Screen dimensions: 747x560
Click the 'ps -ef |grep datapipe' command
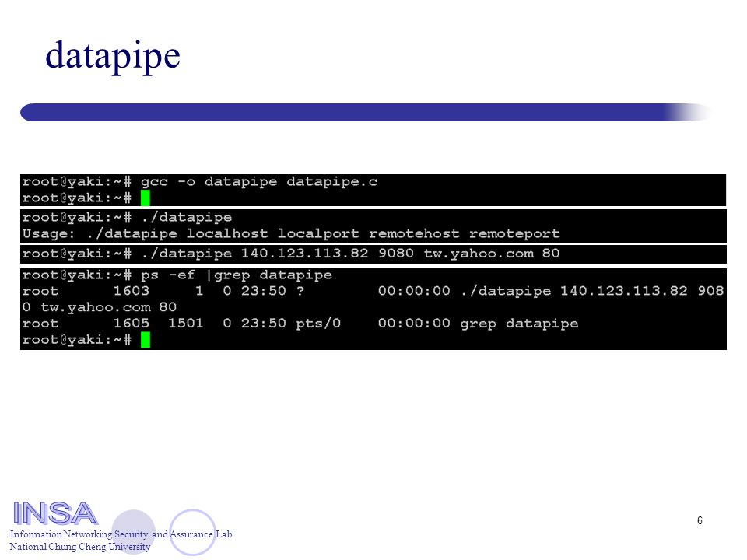237,275
